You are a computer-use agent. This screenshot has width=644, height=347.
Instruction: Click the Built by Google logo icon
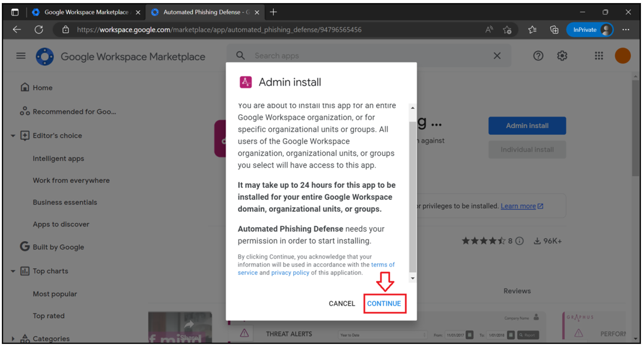(25, 247)
